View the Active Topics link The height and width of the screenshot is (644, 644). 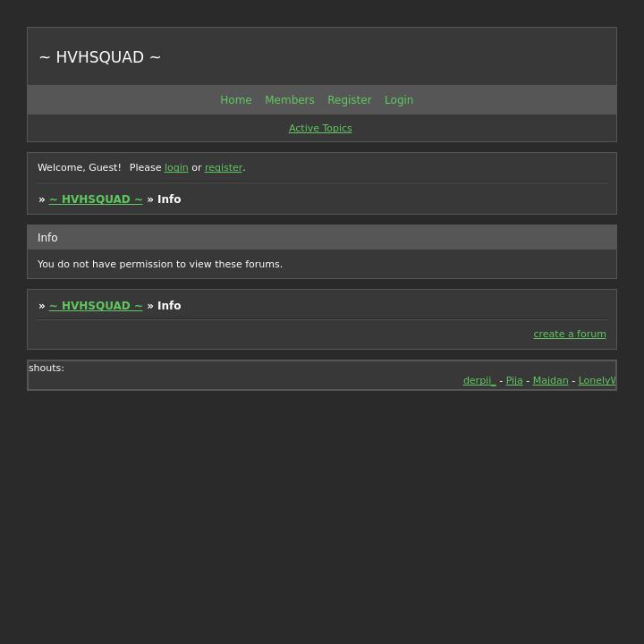point(320,129)
